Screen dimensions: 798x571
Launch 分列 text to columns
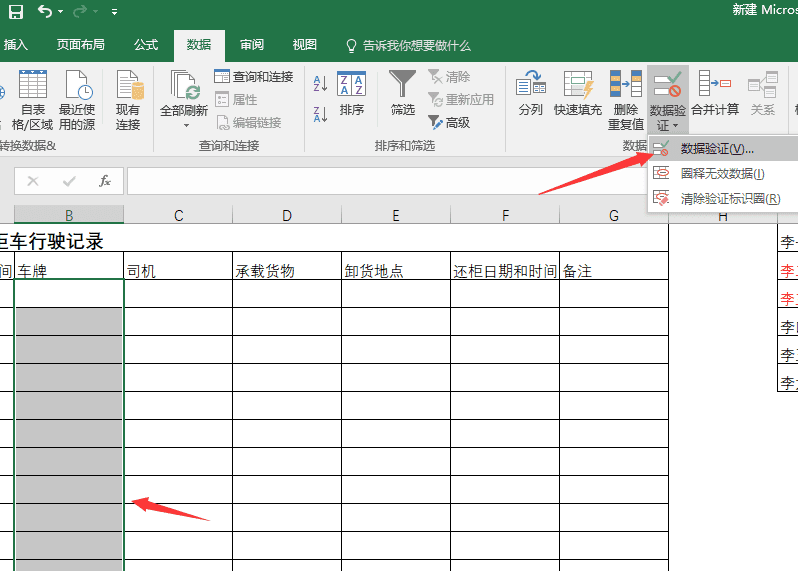pos(531,94)
